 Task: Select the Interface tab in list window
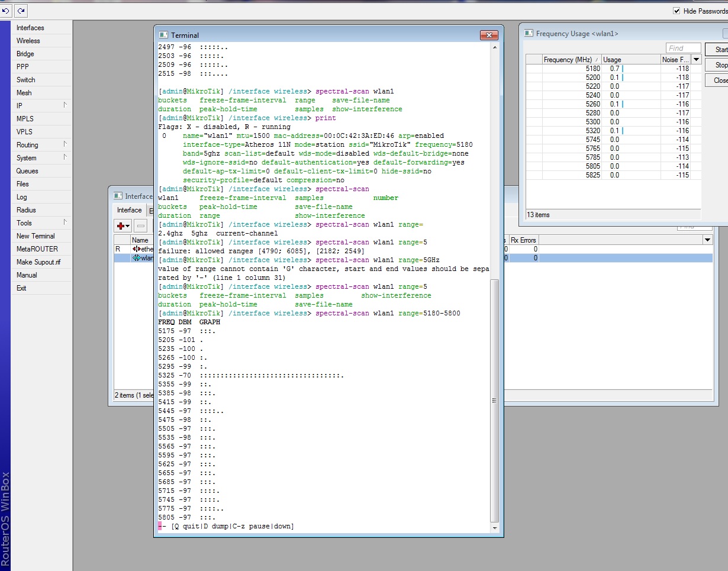tap(129, 210)
